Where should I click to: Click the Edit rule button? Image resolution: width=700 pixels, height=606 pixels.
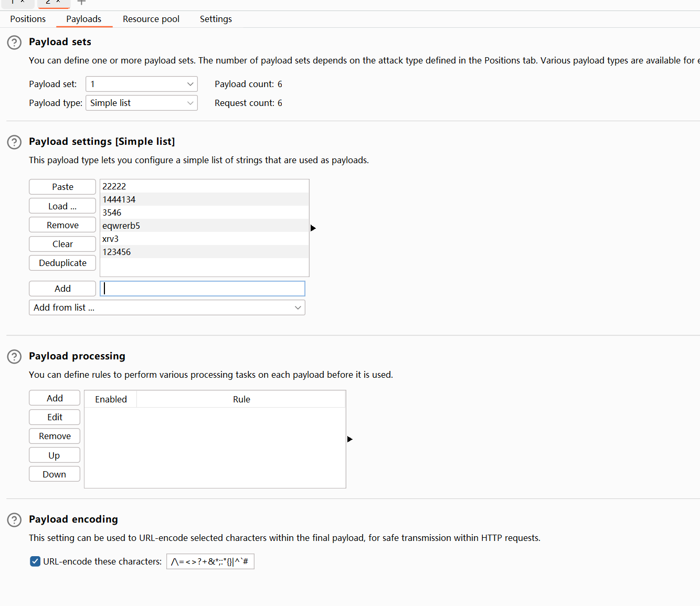coord(55,417)
